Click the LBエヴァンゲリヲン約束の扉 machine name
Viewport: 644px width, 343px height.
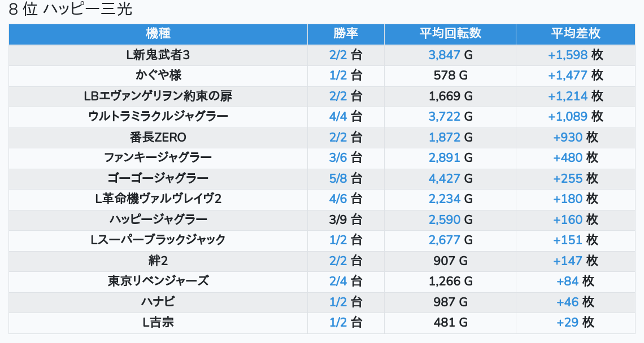(x=158, y=96)
